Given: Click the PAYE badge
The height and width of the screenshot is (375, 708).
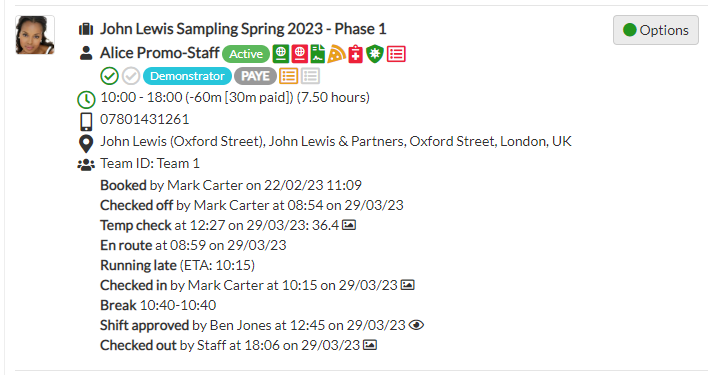Looking at the screenshot, I should tap(255, 76).
